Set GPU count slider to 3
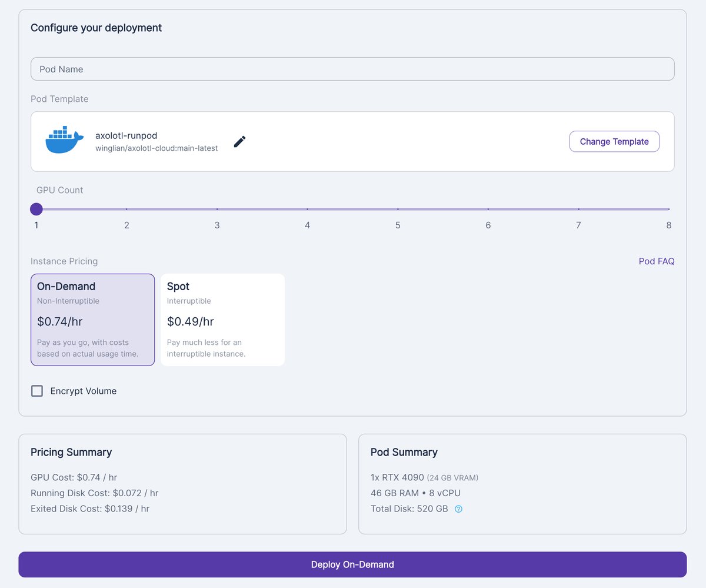Screen dimensions: 706x588 click(x=217, y=209)
